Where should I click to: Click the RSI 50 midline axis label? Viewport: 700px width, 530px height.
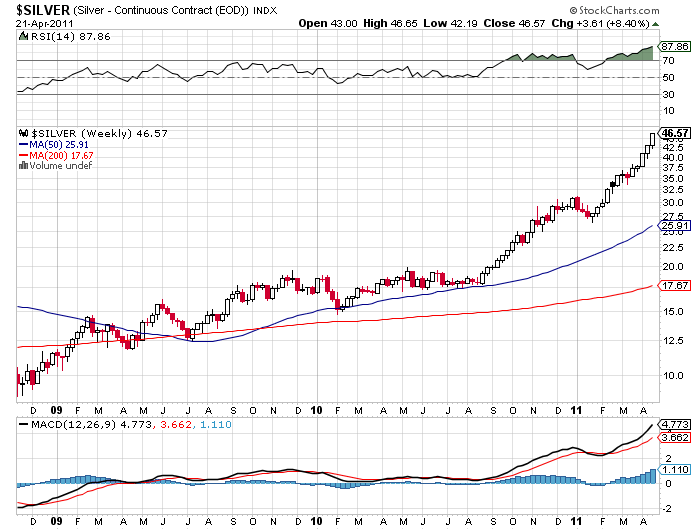click(x=668, y=78)
